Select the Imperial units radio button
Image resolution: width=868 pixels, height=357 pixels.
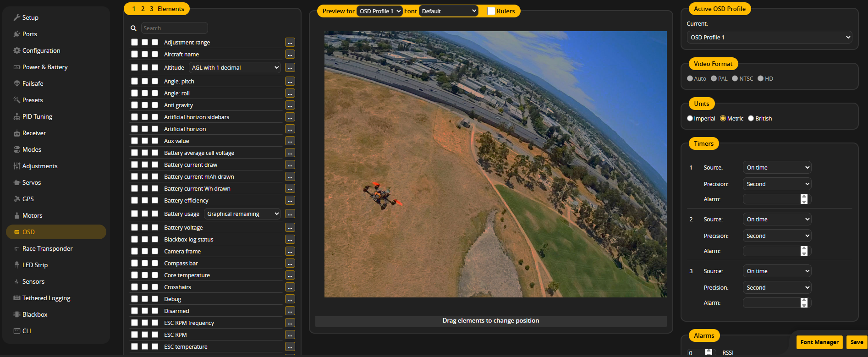[690, 118]
